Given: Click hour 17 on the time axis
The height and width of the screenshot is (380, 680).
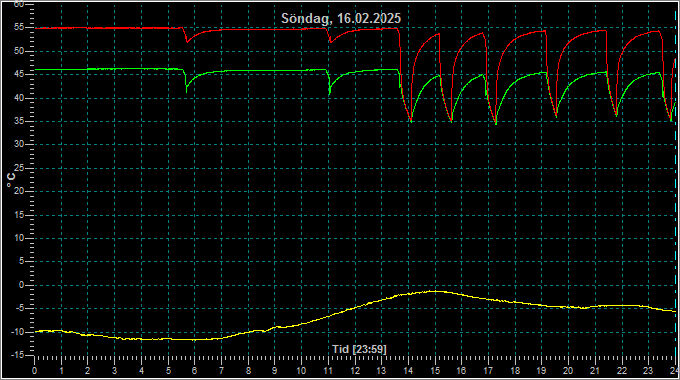Looking at the screenshot, I should coord(488,371).
